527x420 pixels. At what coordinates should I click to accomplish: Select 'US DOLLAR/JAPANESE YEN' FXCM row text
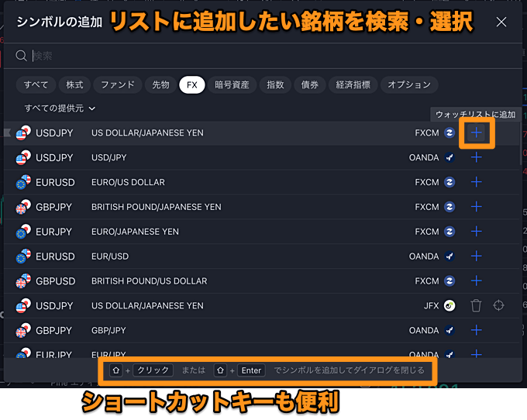[x=147, y=133]
